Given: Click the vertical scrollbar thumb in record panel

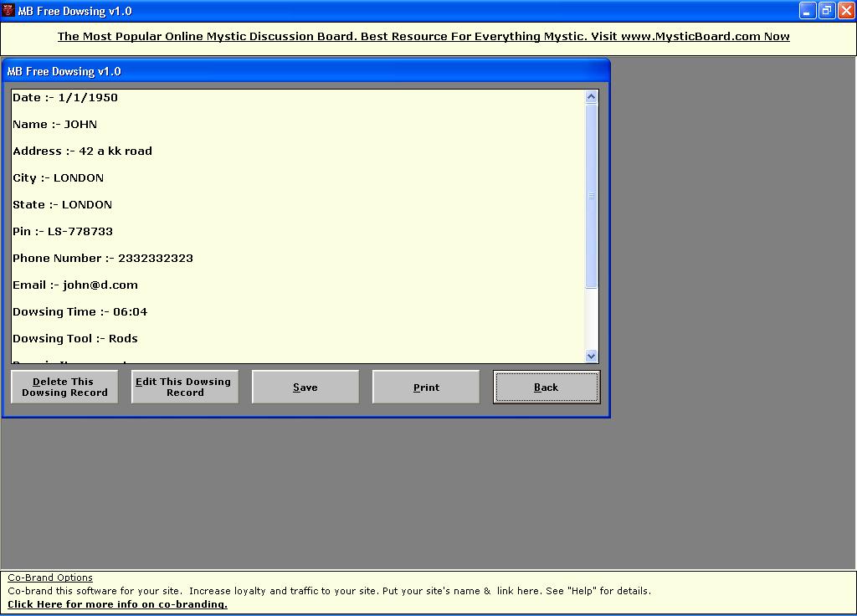Looking at the screenshot, I should coord(591,196).
